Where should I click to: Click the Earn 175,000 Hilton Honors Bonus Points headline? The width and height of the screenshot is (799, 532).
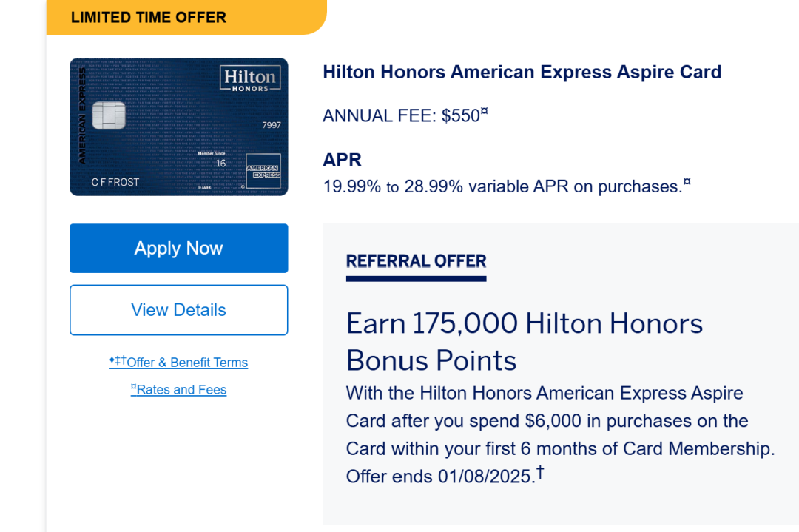[525, 342]
